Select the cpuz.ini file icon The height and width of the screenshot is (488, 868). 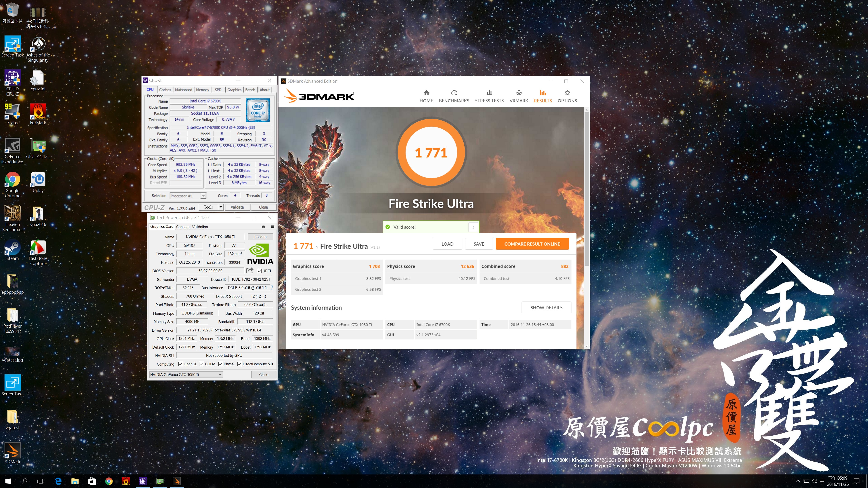coord(38,80)
